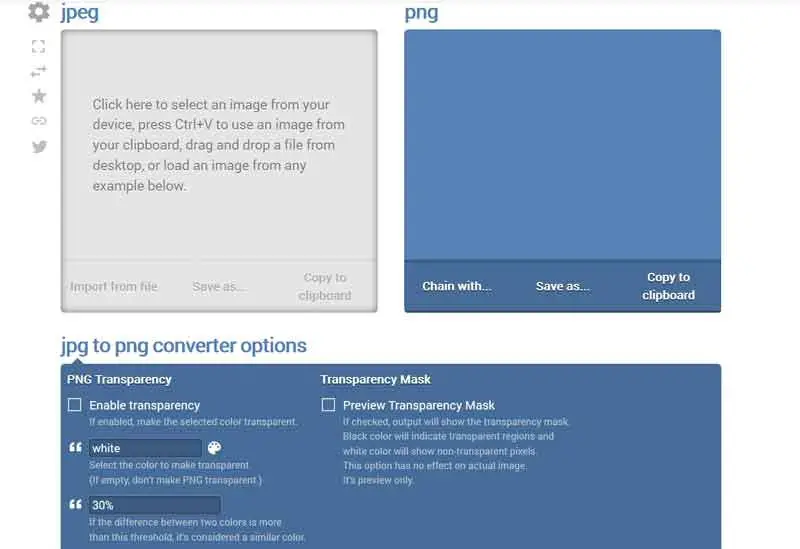800x549 pixels.
Task: Click the white color text field
Action: tap(145, 448)
